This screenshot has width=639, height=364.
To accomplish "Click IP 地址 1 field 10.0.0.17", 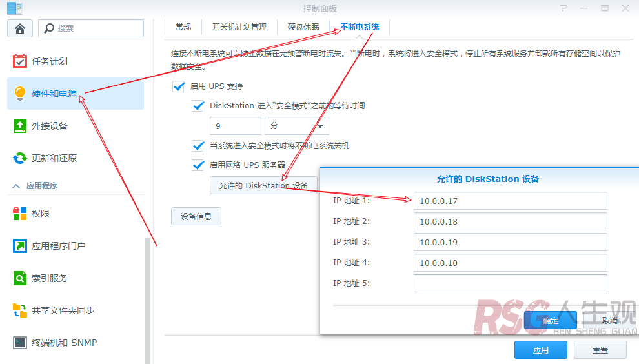I will [x=510, y=201].
